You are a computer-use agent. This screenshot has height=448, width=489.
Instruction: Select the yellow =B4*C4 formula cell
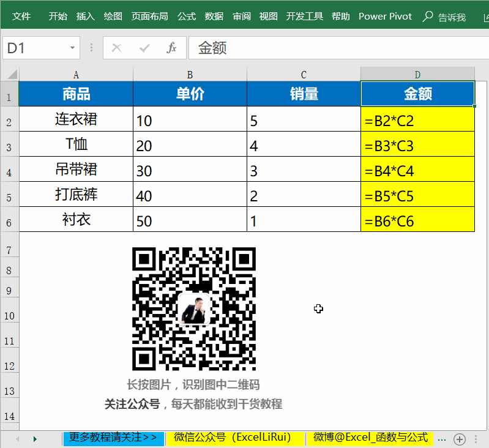click(x=417, y=170)
